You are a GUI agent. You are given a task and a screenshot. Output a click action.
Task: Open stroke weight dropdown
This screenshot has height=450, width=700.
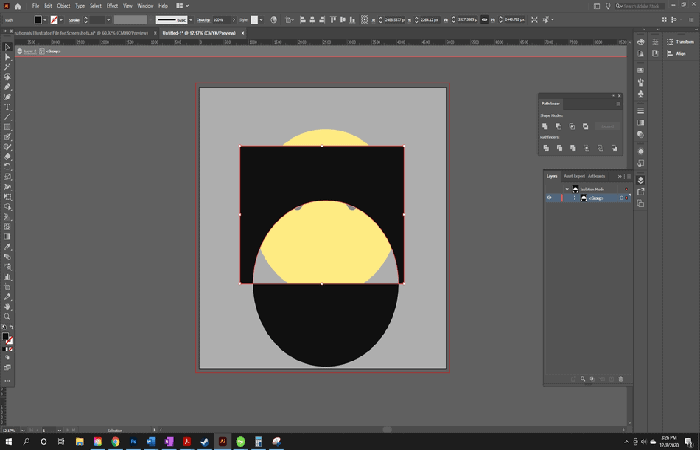pos(108,20)
